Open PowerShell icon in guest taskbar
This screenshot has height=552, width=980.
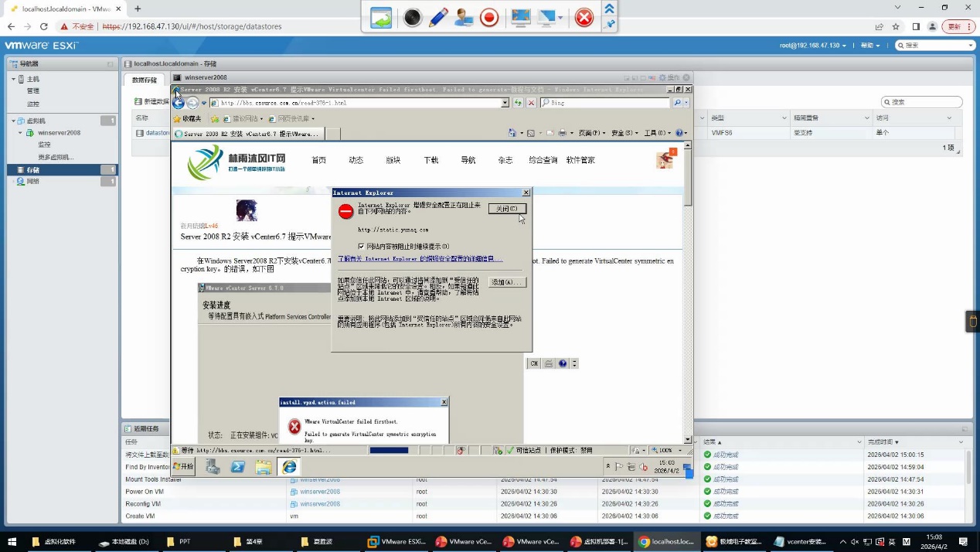[x=238, y=466]
